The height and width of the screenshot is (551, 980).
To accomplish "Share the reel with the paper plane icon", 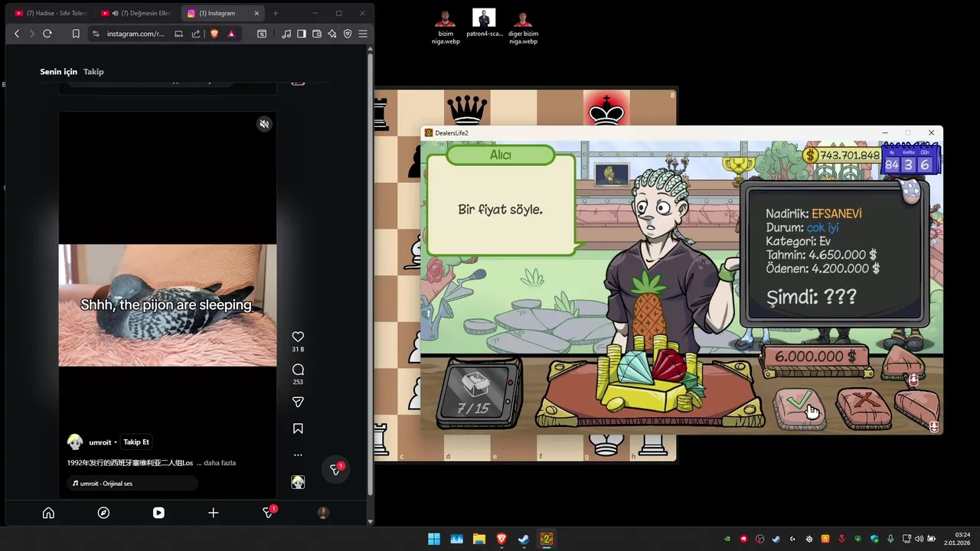I will (298, 402).
